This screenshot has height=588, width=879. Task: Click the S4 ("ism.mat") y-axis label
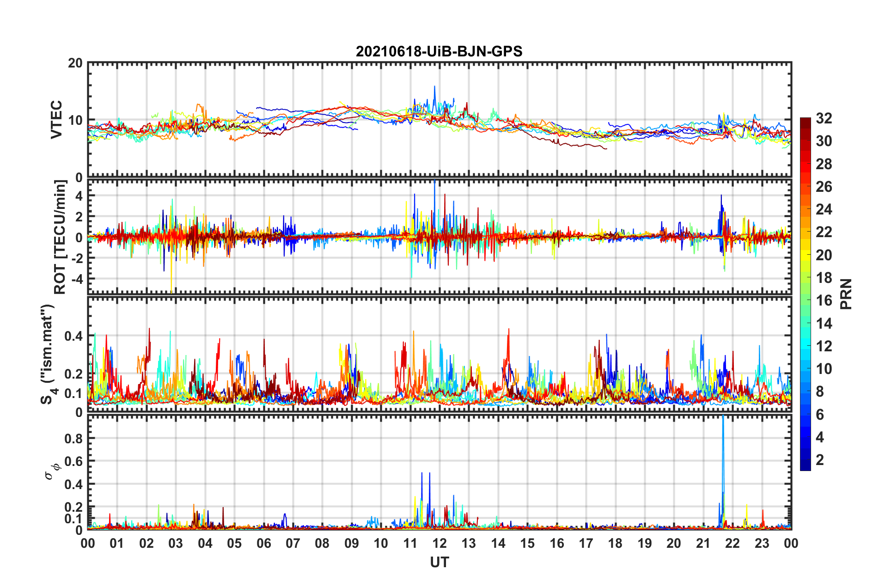click(49, 355)
